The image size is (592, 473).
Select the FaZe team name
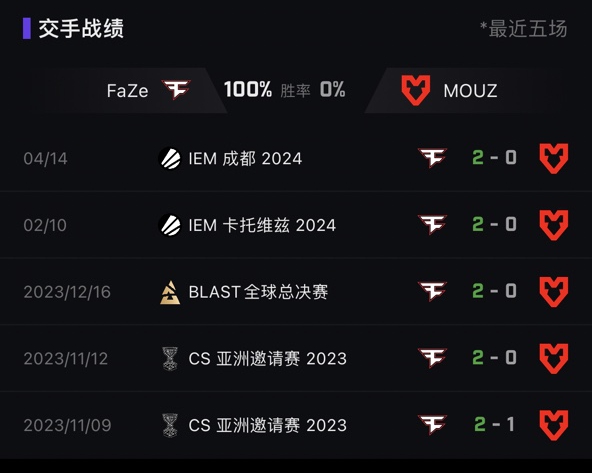127,91
